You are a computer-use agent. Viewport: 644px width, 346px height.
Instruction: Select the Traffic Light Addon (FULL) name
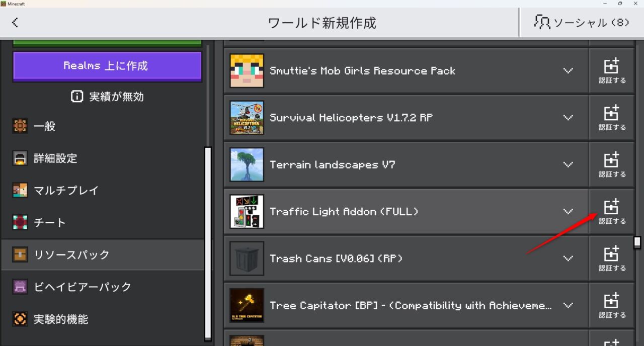pos(344,212)
